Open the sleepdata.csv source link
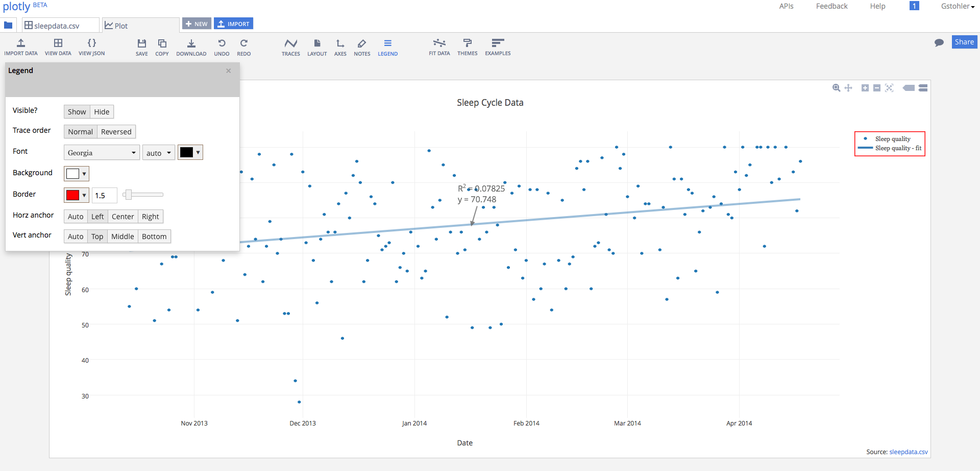Image resolution: width=980 pixels, height=471 pixels. [909, 452]
